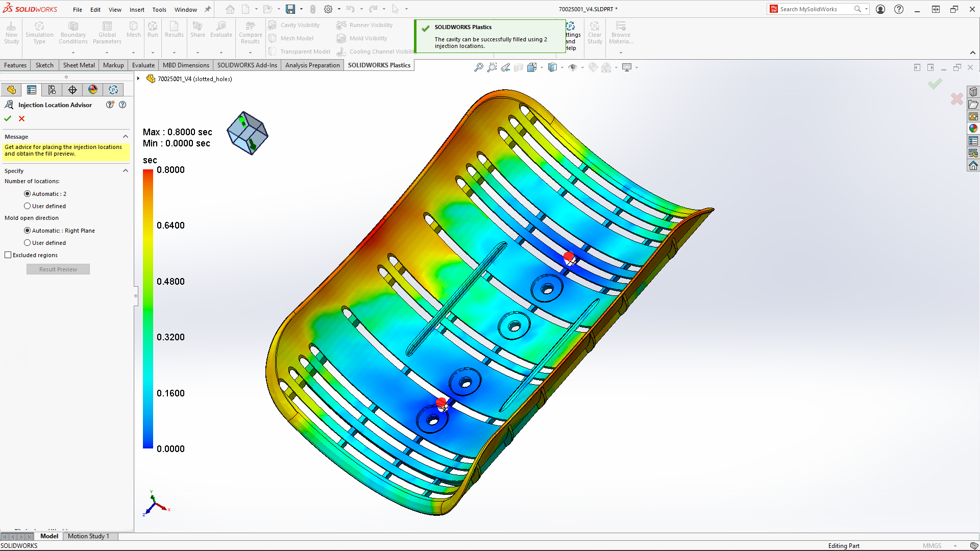This screenshot has height=551, width=980.
Task: Expand the Message section panel
Action: pos(126,136)
